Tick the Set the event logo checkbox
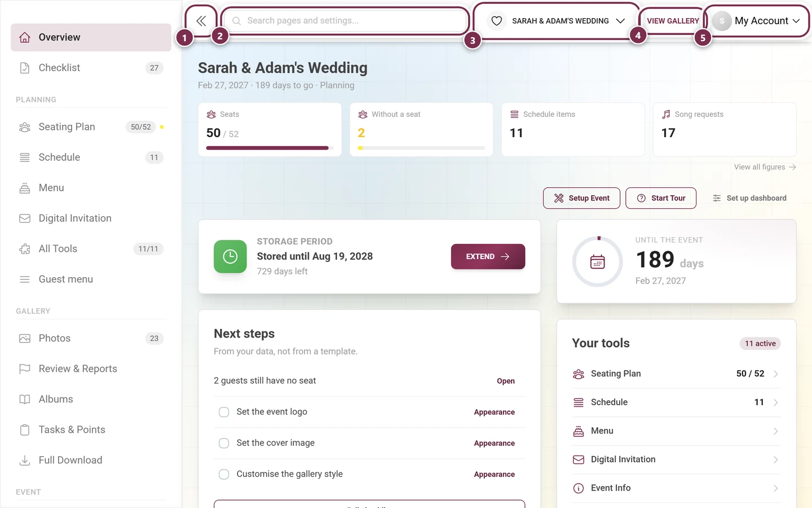 click(224, 412)
